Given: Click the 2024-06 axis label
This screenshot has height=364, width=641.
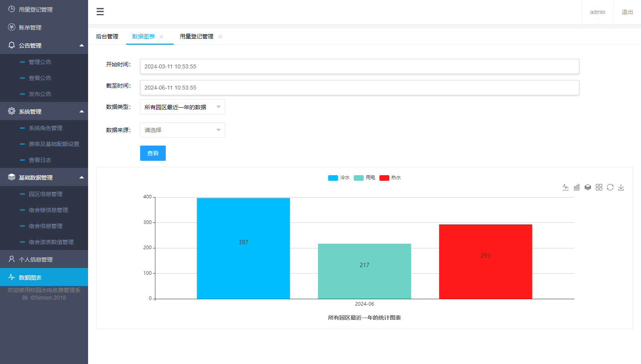Looking at the screenshot, I should (x=364, y=304).
